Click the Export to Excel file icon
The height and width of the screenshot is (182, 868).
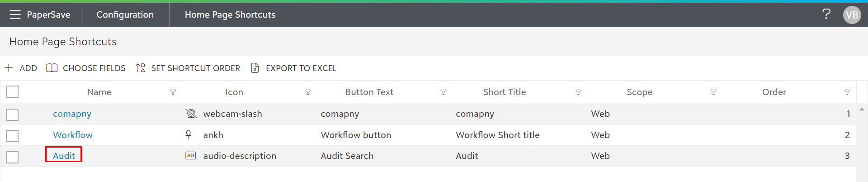(x=255, y=68)
